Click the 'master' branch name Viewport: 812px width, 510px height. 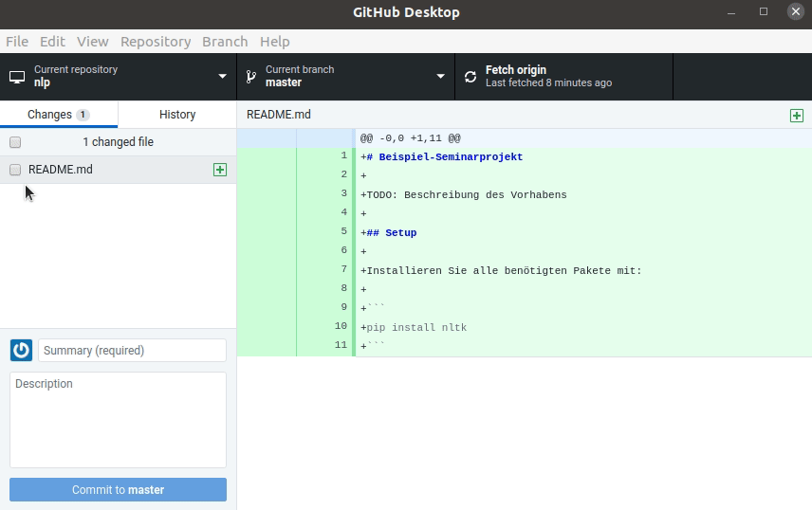pyautogui.click(x=284, y=82)
